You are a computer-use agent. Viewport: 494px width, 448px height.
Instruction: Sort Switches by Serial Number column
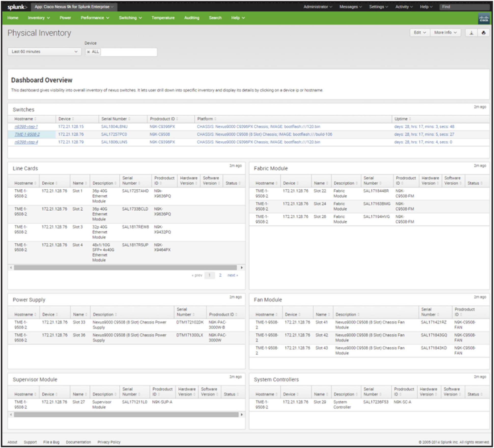[116, 119]
